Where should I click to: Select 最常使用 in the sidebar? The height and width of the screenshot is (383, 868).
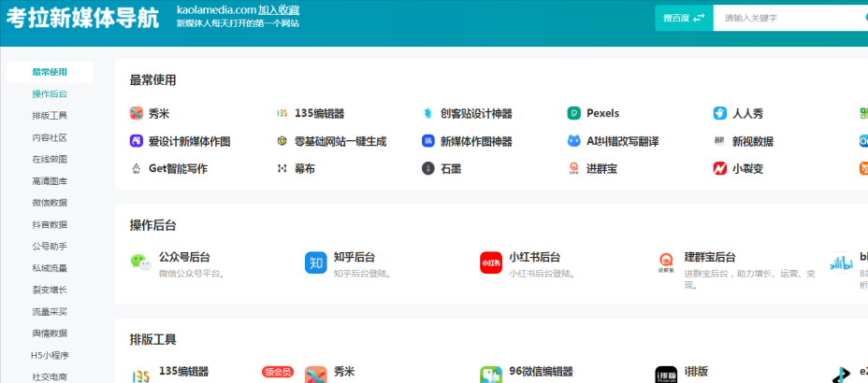tap(50, 72)
